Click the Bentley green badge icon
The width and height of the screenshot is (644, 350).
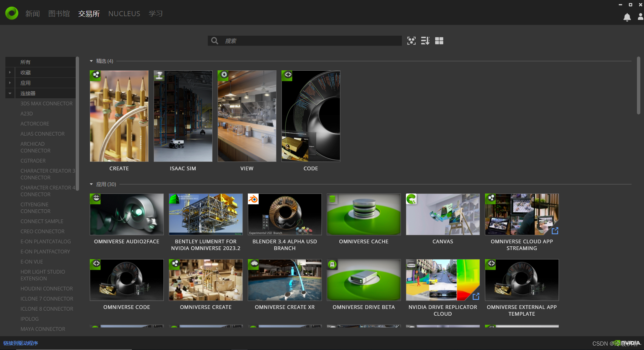[x=174, y=199]
